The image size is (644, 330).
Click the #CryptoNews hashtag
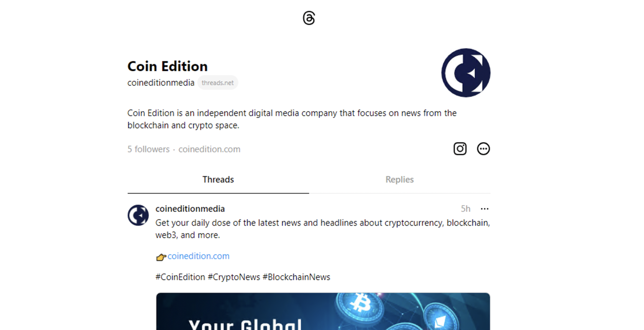point(234,277)
